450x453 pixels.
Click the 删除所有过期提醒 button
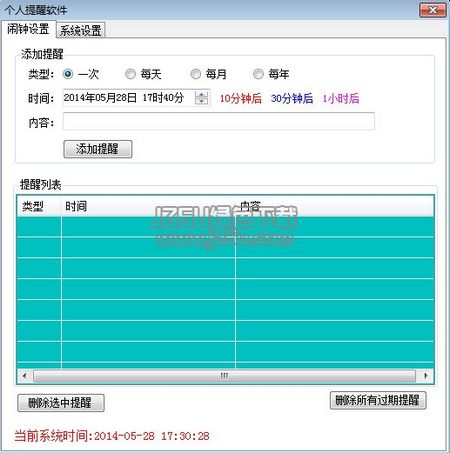coord(378,400)
